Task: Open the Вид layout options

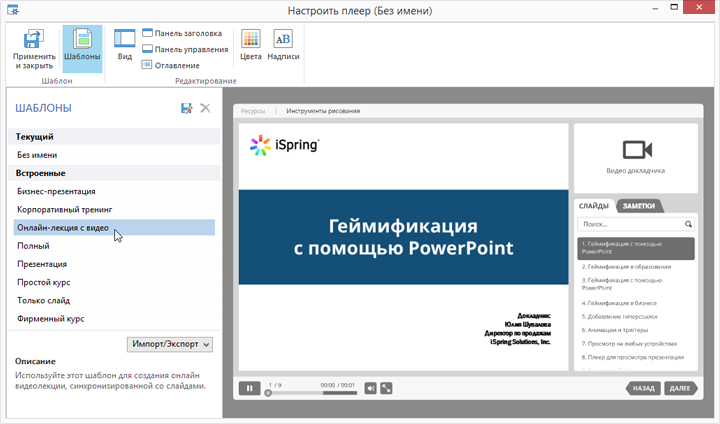Action: [124, 45]
